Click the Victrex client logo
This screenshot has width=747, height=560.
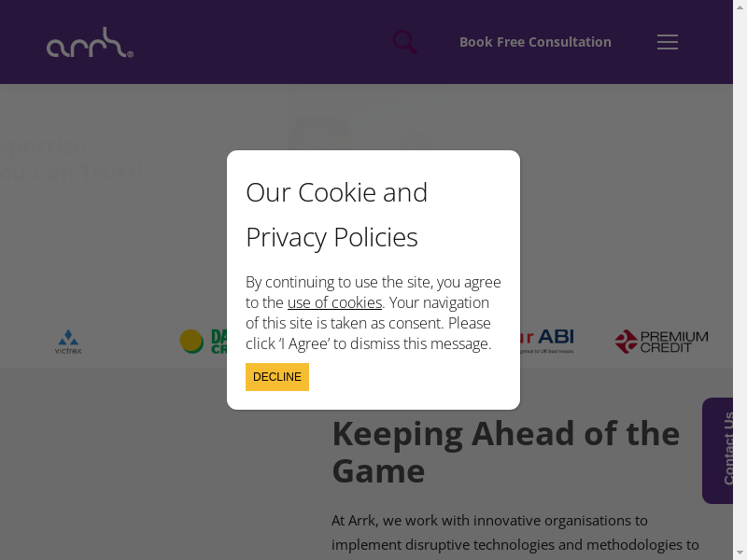coord(68,342)
